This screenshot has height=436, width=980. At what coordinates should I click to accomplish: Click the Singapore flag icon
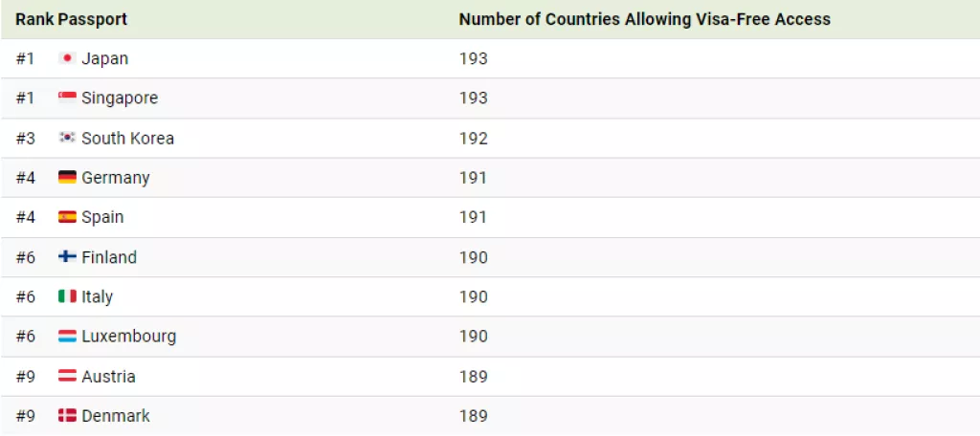pos(67,98)
